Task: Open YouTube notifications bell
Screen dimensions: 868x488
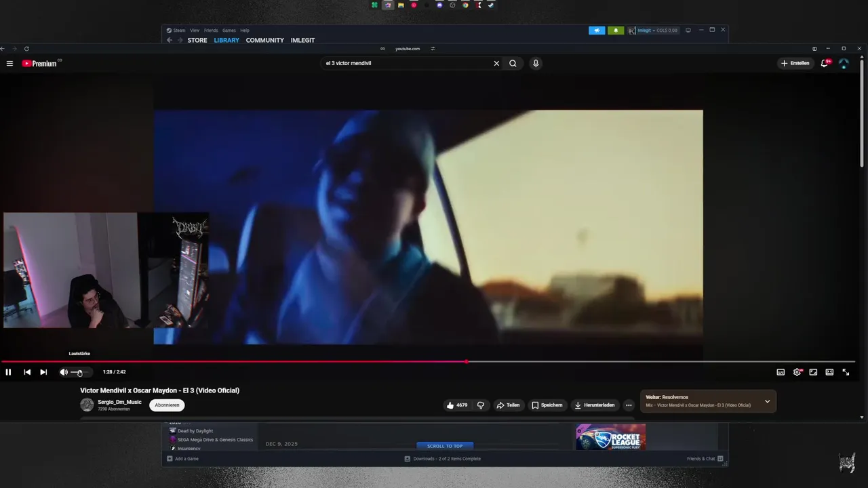Action: coord(825,63)
